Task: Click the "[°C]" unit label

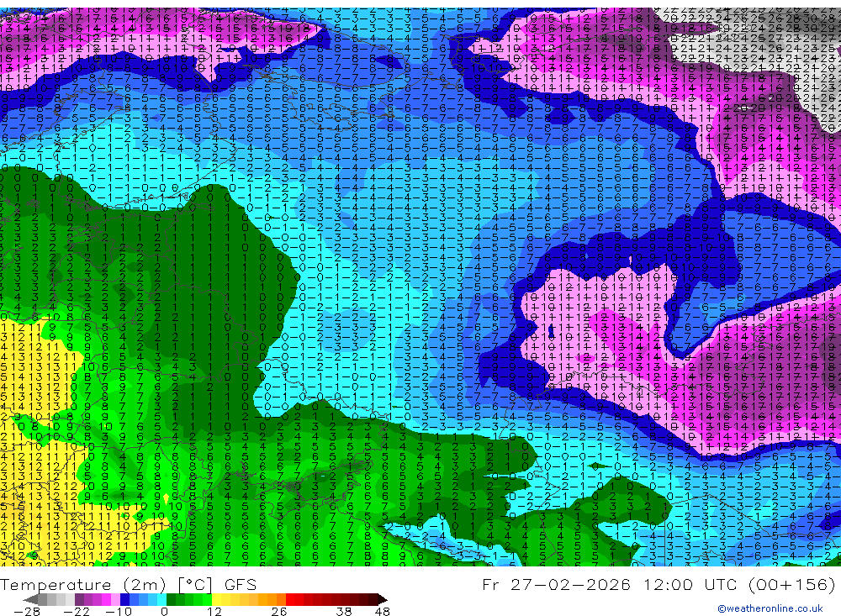Action: [x=195, y=585]
